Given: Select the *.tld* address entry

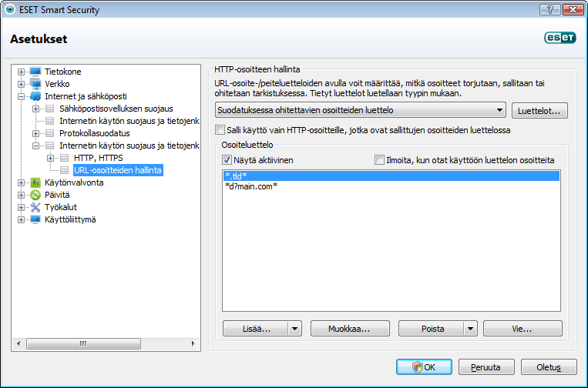Looking at the screenshot, I should (391, 176).
